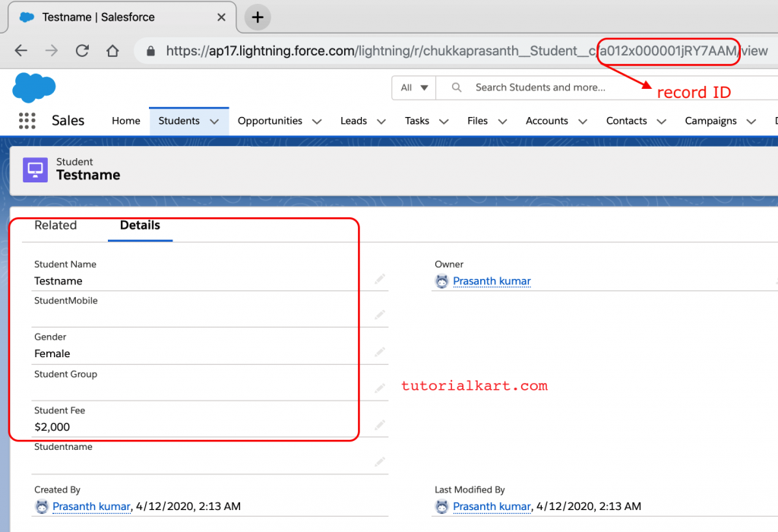Open a new browser tab with the plus button
778x532 pixels.
[x=257, y=17]
